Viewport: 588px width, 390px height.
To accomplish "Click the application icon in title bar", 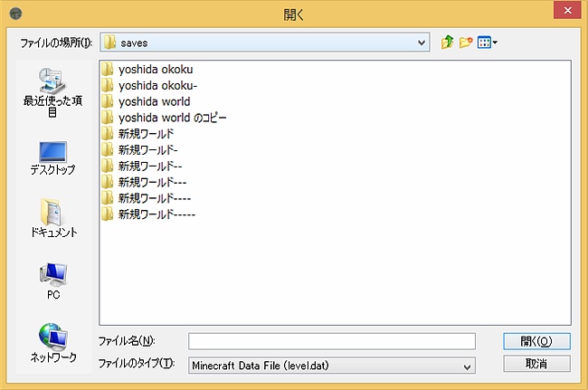I will (15, 14).
